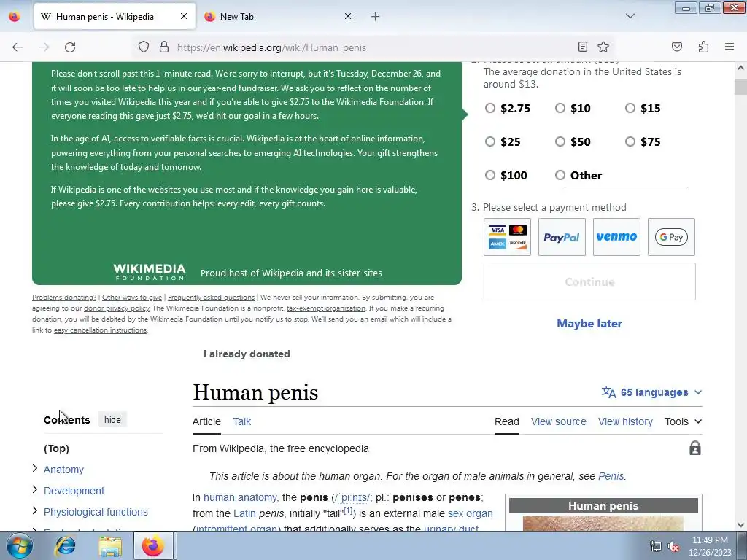Open the tax-exempt organization link

pyautogui.click(x=326, y=308)
